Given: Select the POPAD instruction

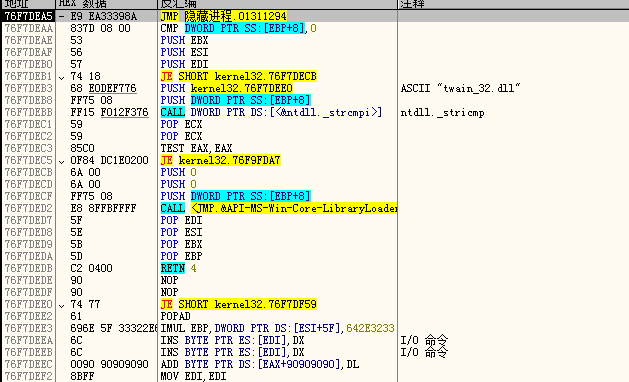Looking at the screenshot, I should 175,316.
